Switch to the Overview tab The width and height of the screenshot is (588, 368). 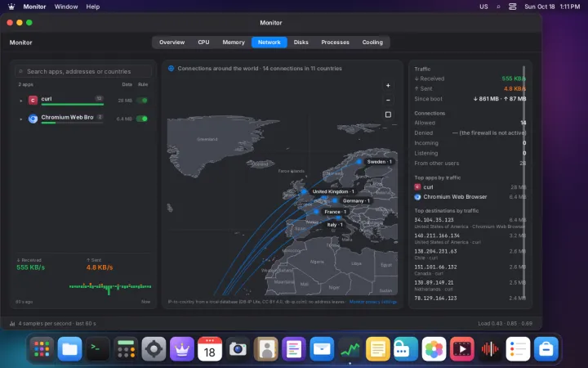171,42
